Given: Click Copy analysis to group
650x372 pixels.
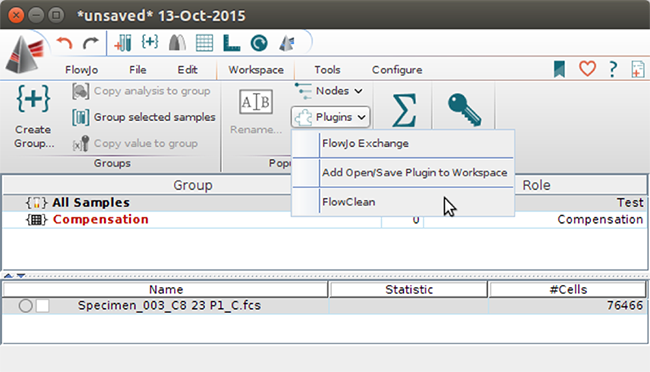Looking at the screenshot, I should tap(141, 91).
